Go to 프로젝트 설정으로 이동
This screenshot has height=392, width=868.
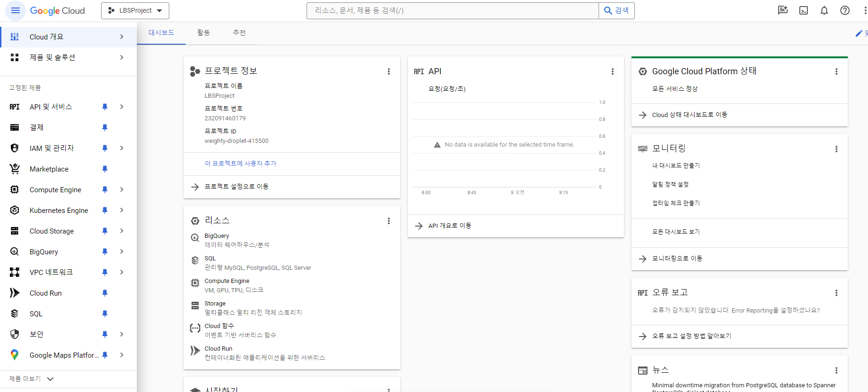click(x=237, y=187)
